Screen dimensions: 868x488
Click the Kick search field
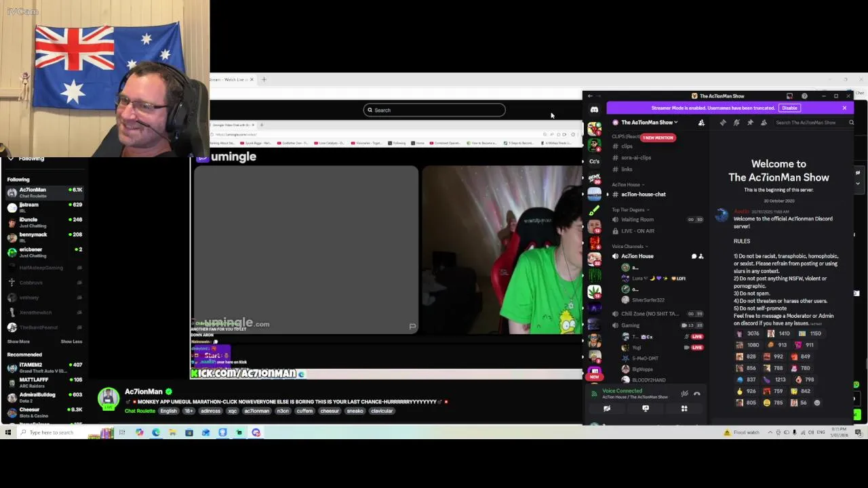(434, 110)
